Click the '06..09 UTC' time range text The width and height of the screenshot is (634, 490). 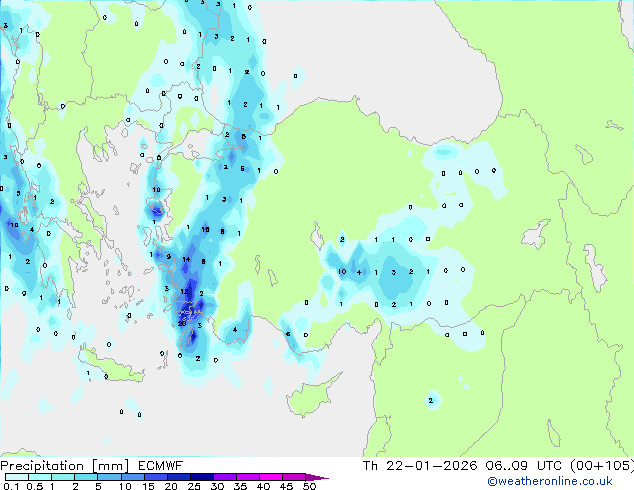(524, 466)
